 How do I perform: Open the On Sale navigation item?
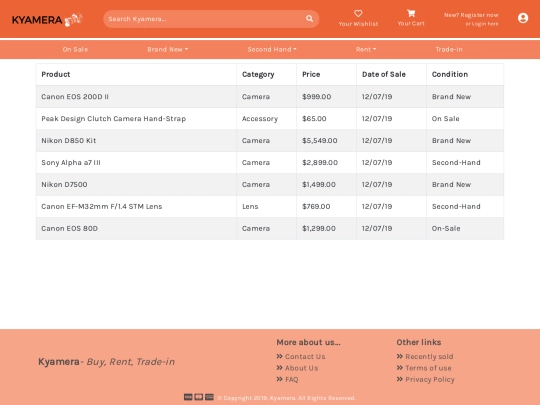75,50
